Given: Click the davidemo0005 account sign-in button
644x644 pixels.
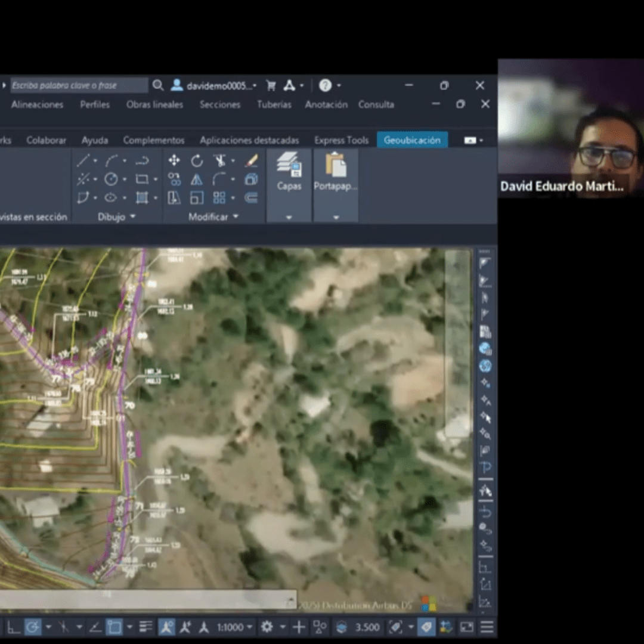Looking at the screenshot, I should click(x=213, y=86).
